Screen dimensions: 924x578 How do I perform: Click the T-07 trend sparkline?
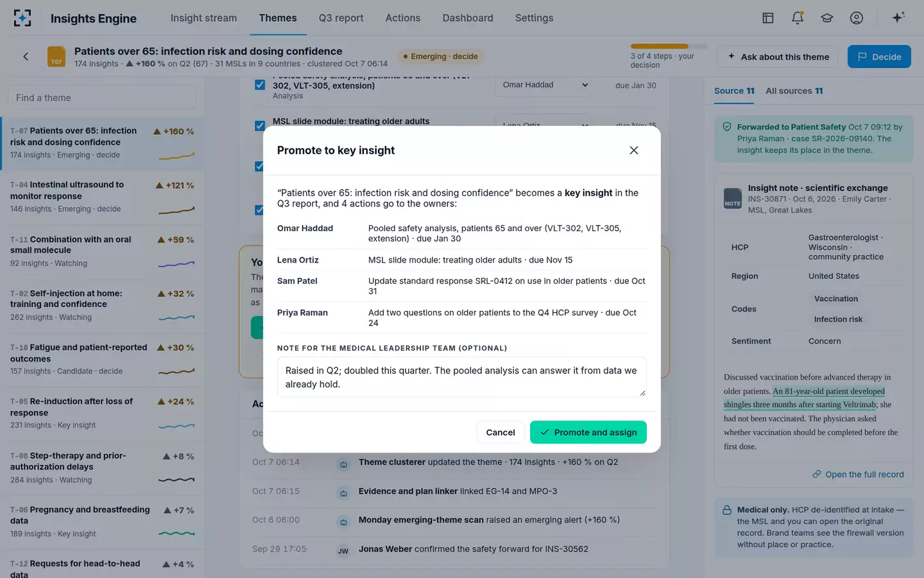176,155
